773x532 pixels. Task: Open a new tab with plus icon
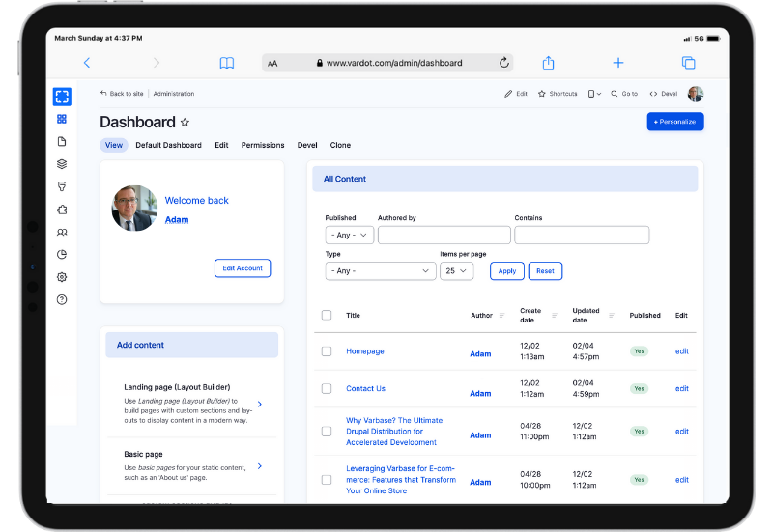[618, 63]
